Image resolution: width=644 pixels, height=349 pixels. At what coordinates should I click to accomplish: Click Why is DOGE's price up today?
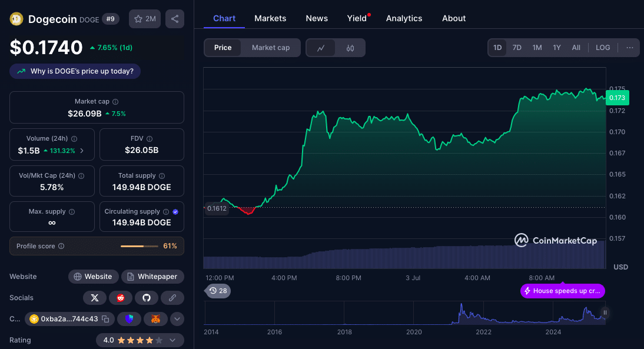coord(75,71)
